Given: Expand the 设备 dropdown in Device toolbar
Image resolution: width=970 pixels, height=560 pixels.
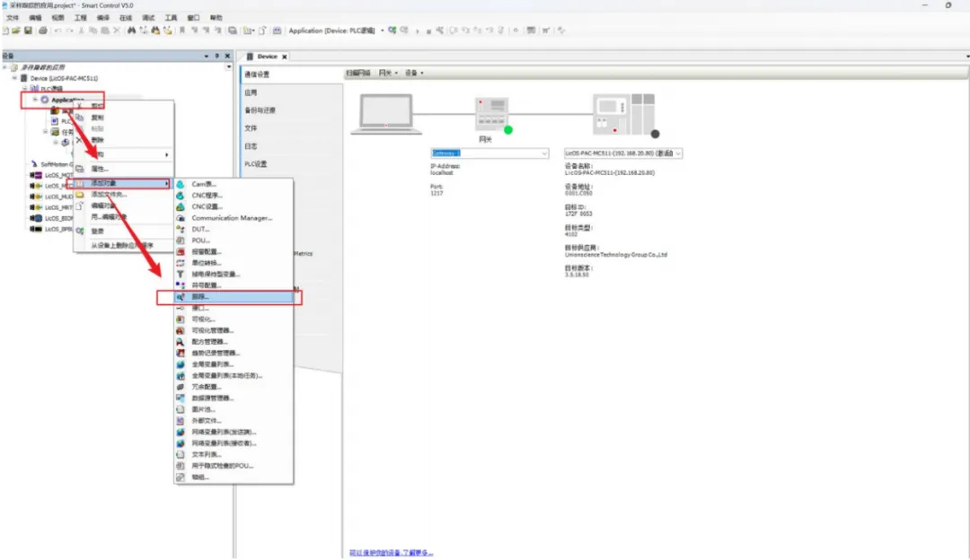Looking at the screenshot, I should (x=413, y=73).
